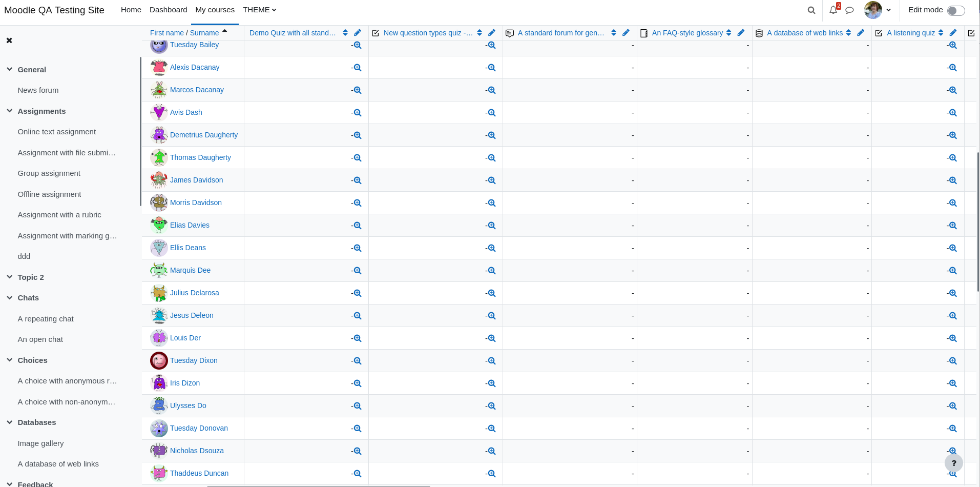Open Image gallery in course index
This screenshot has width=980, height=487.
[41, 443]
